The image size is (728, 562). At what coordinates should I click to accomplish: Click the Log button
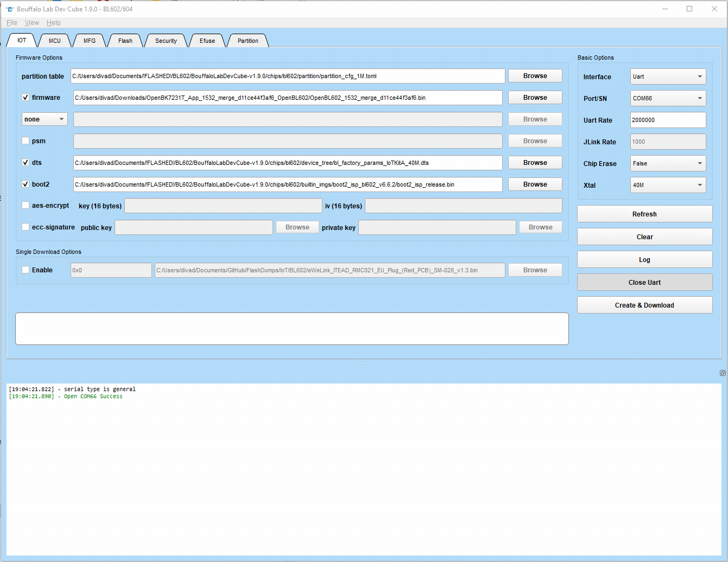pos(644,260)
